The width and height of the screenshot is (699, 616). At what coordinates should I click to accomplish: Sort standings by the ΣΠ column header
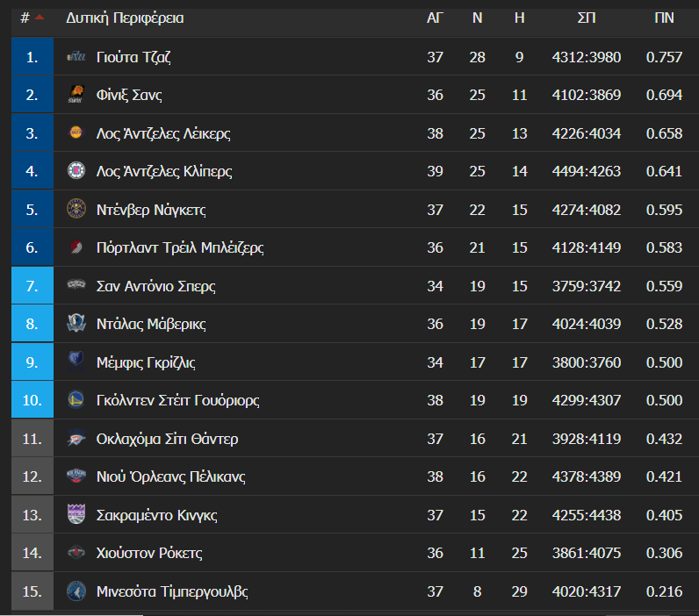point(586,18)
